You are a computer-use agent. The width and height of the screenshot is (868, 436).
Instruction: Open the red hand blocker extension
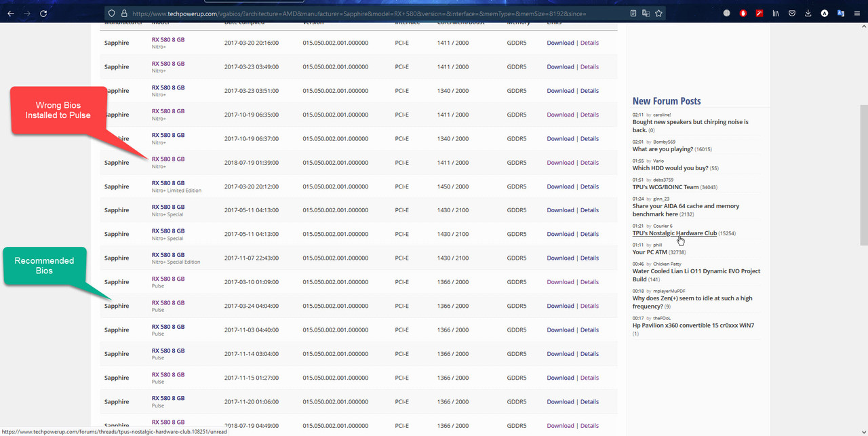pos(743,13)
